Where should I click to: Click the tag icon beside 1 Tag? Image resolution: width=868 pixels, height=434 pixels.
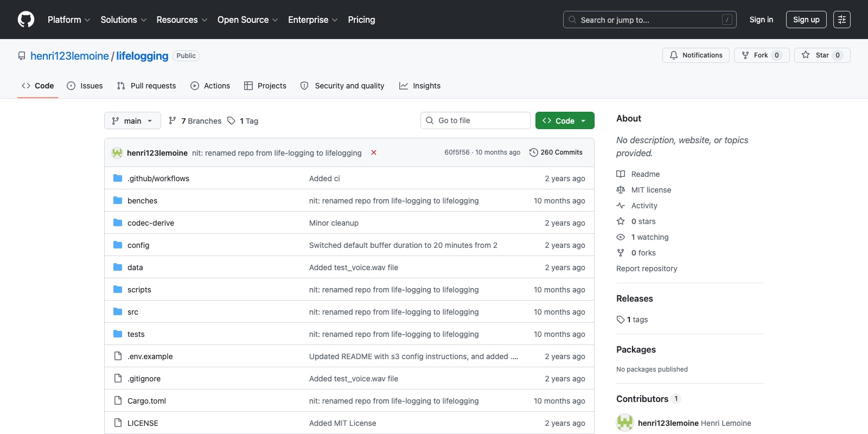click(231, 120)
